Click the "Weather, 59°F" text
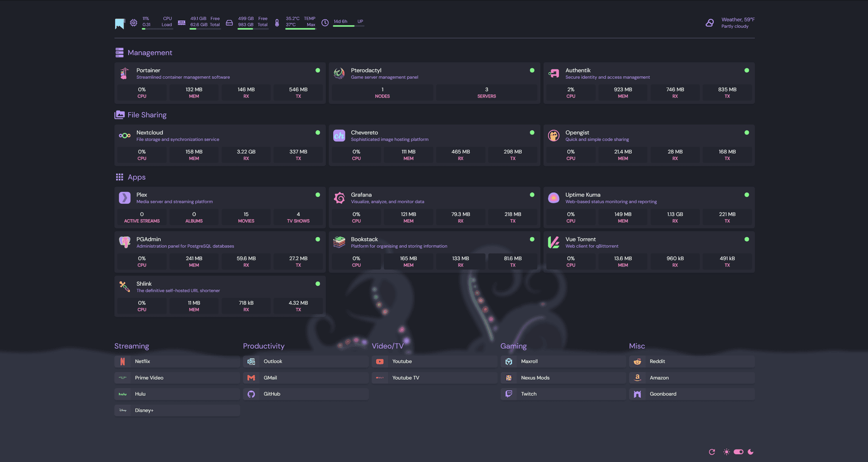The height and width of the screenshot is (462, 868). pyautogui.click(x=738, y=20)
